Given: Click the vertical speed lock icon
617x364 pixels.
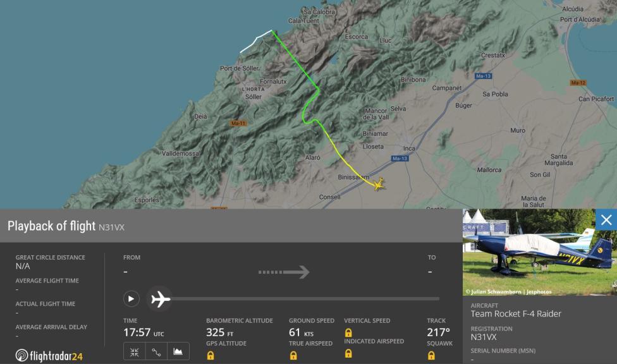Looking at the screenshot, I should (348, 332).
